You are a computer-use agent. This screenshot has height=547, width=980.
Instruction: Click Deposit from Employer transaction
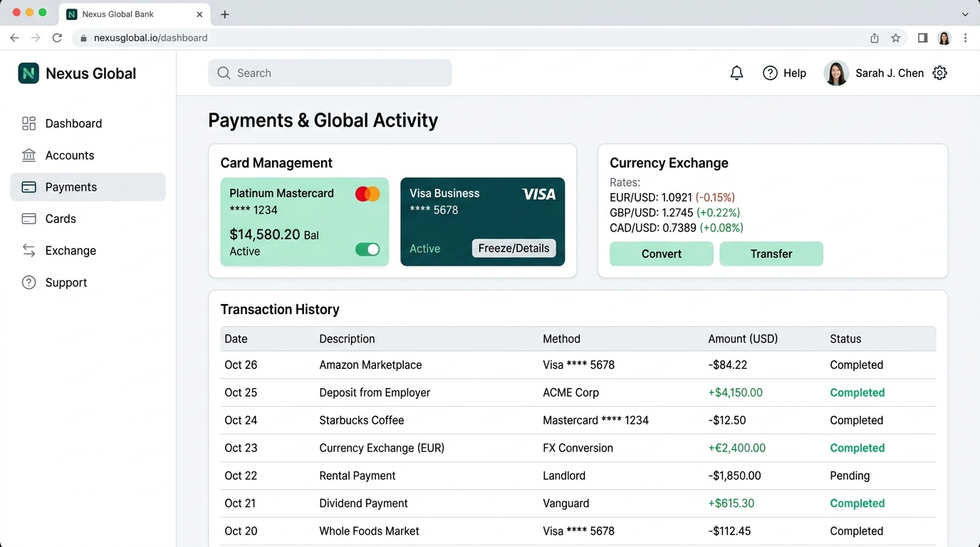coord(578,392)
